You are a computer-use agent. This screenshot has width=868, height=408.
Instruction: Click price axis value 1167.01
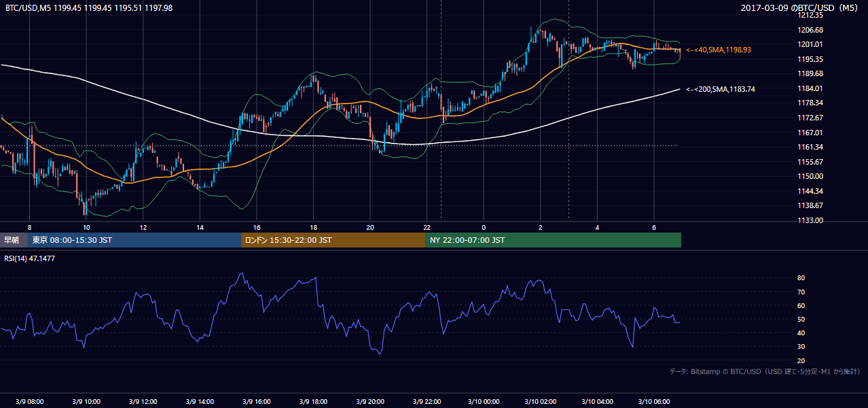point(811,133)
